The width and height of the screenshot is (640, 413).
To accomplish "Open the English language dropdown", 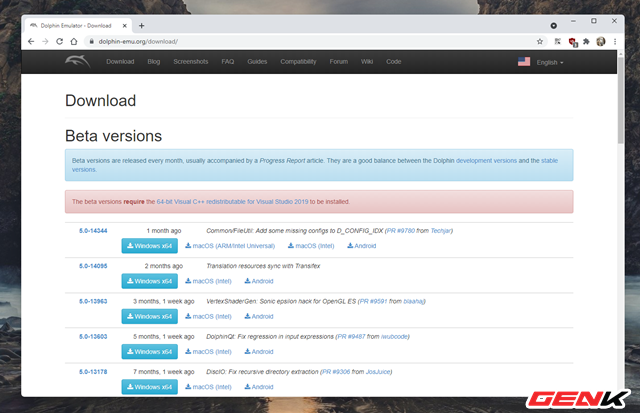I will pos(549,62).
